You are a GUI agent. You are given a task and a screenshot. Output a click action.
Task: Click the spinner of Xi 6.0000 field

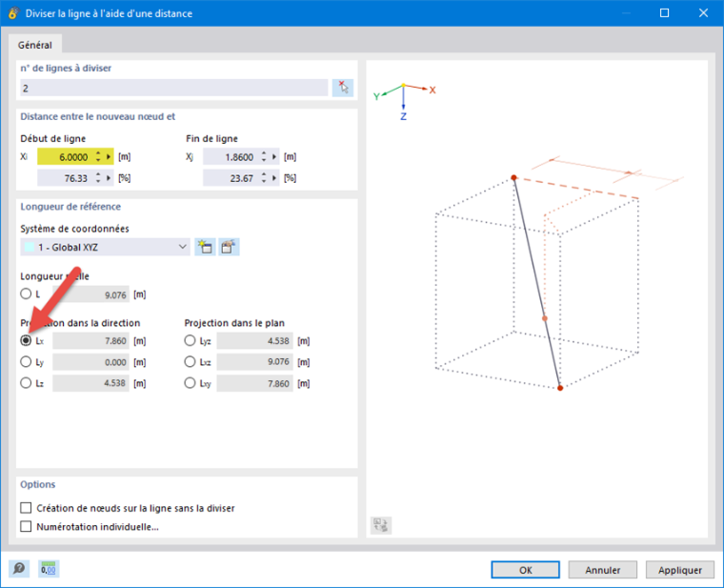tap(98, 157)
